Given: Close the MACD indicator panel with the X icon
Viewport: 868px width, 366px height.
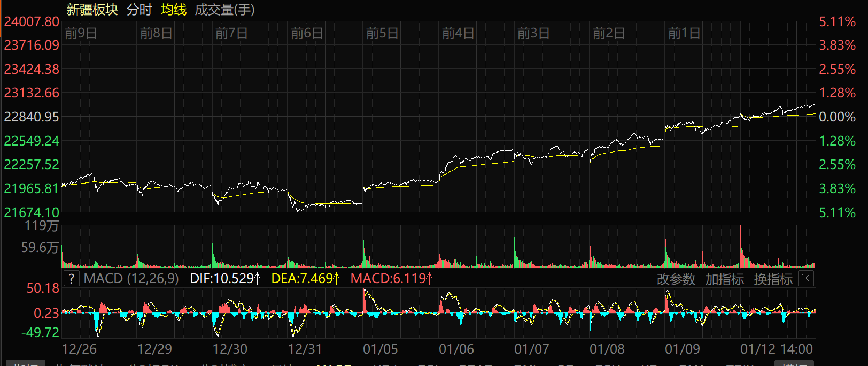Looking at the screenshot, I should (x=806, y=278).
